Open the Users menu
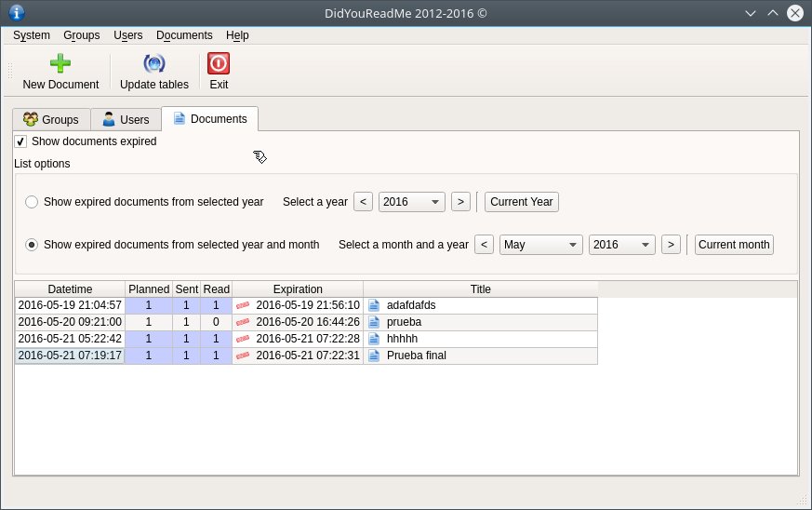 (128, 35)
